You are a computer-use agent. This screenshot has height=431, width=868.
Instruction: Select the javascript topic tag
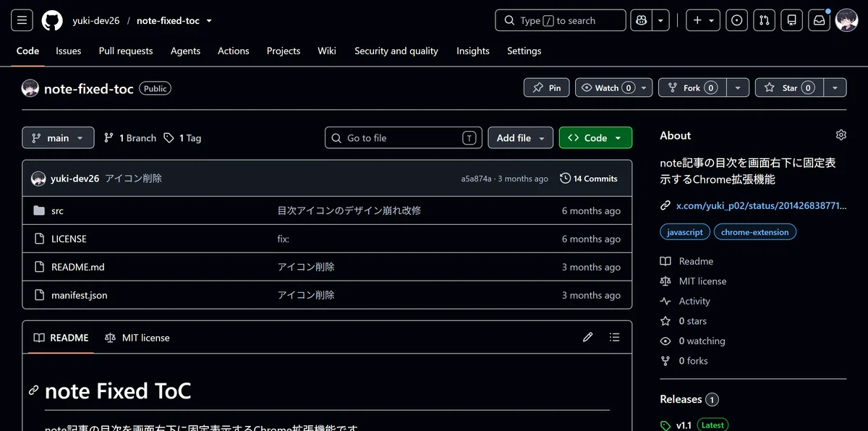click(x=685, y=232)
